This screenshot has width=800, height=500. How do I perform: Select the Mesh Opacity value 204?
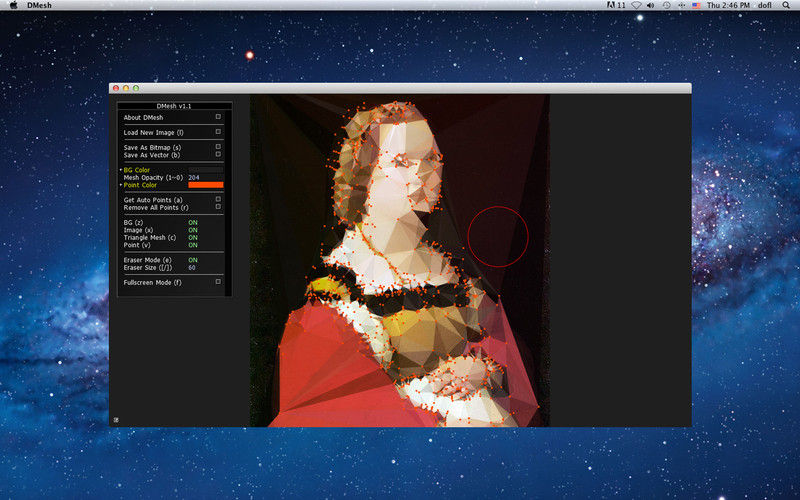pyautogui.click(x=194, y=178)
